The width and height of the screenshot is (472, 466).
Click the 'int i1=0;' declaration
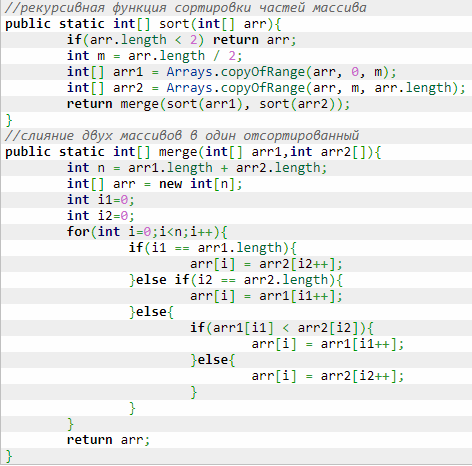click(x=101, y=200)
